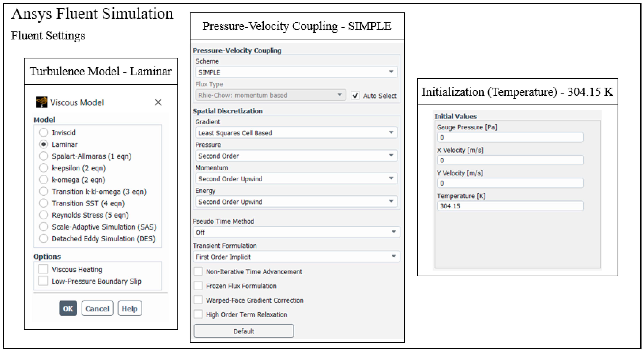
Task: Click the Cancel button
Action: [x=97, y=308]
